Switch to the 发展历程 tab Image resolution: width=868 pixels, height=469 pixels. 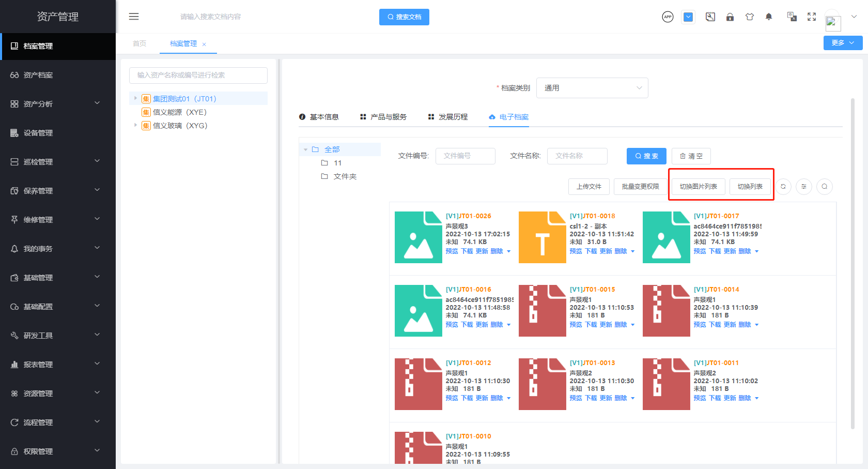click(x=448, y=117)
